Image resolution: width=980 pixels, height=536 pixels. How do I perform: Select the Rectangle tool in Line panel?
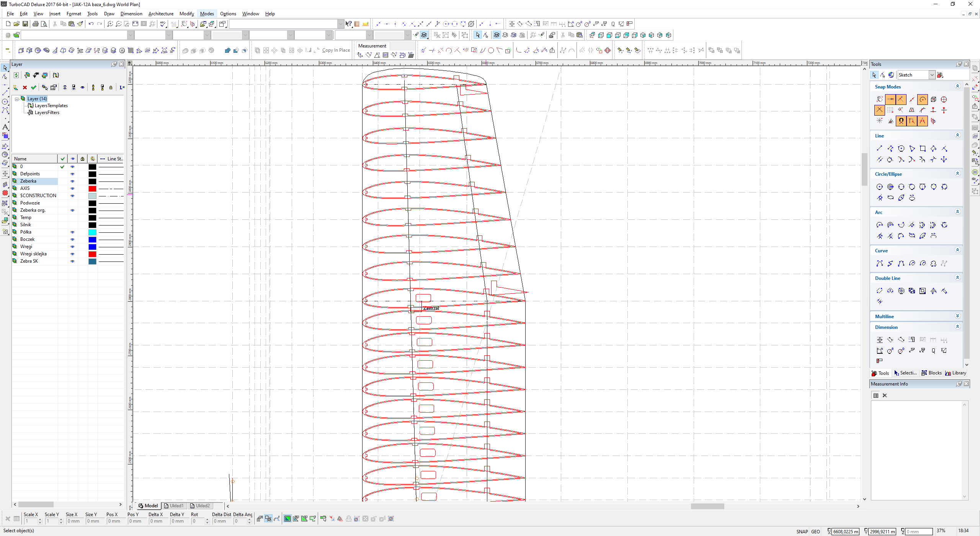pyautogui.click(x=923, y=149)
